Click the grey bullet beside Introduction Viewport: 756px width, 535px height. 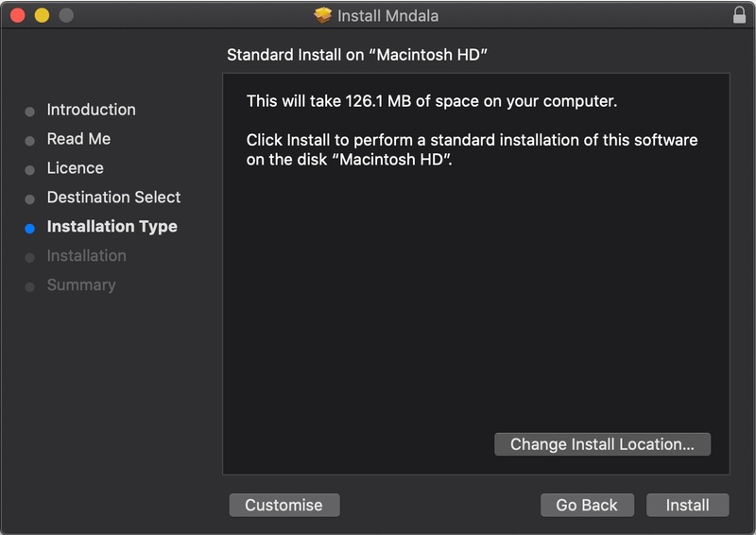(30, 111)
